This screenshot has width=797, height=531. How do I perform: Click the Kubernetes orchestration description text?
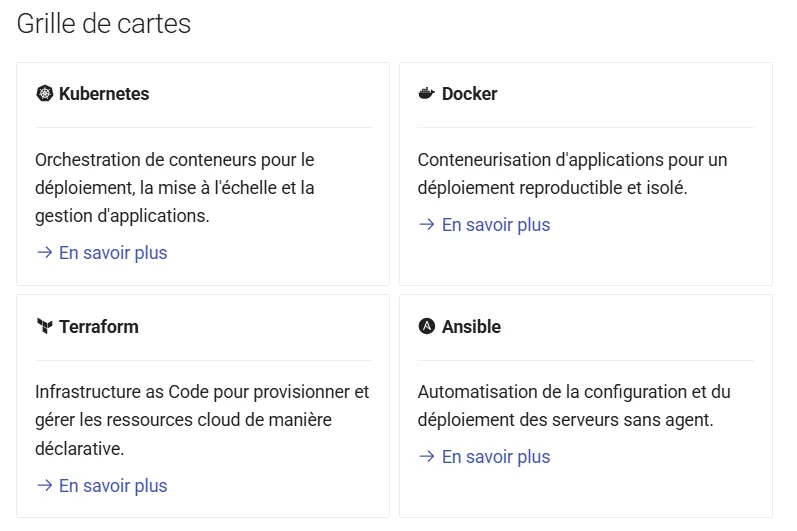[175, 187]
